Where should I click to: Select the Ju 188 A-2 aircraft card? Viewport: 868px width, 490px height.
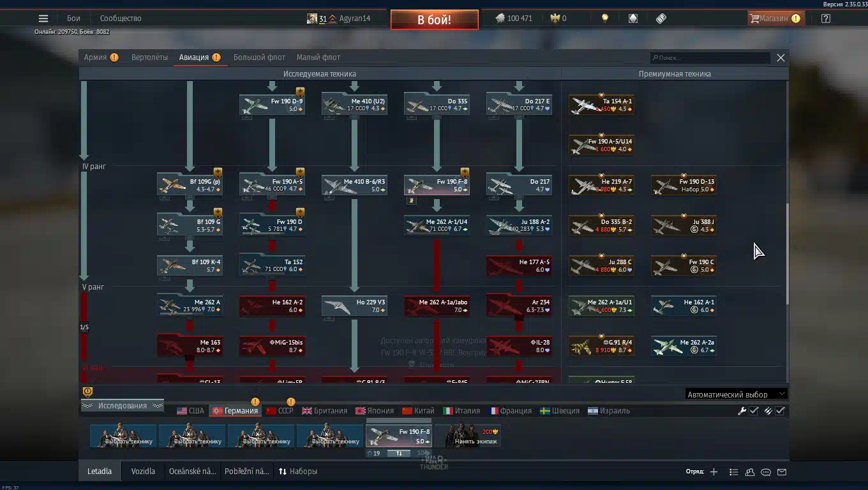tap(519, 225)
